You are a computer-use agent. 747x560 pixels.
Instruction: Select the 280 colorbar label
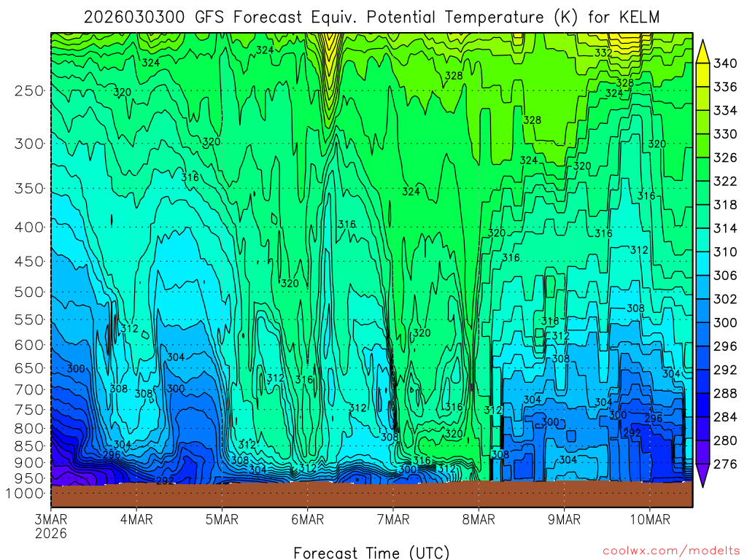725,440
